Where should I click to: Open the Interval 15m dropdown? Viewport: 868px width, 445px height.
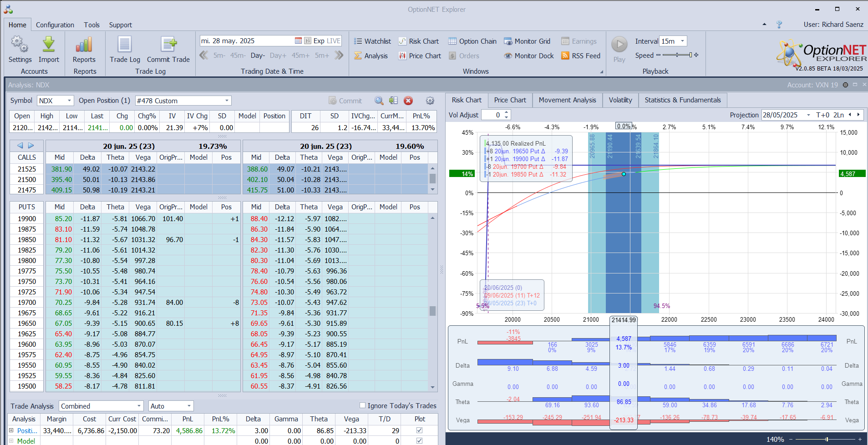pyautogui.click(x=682, y=41)
